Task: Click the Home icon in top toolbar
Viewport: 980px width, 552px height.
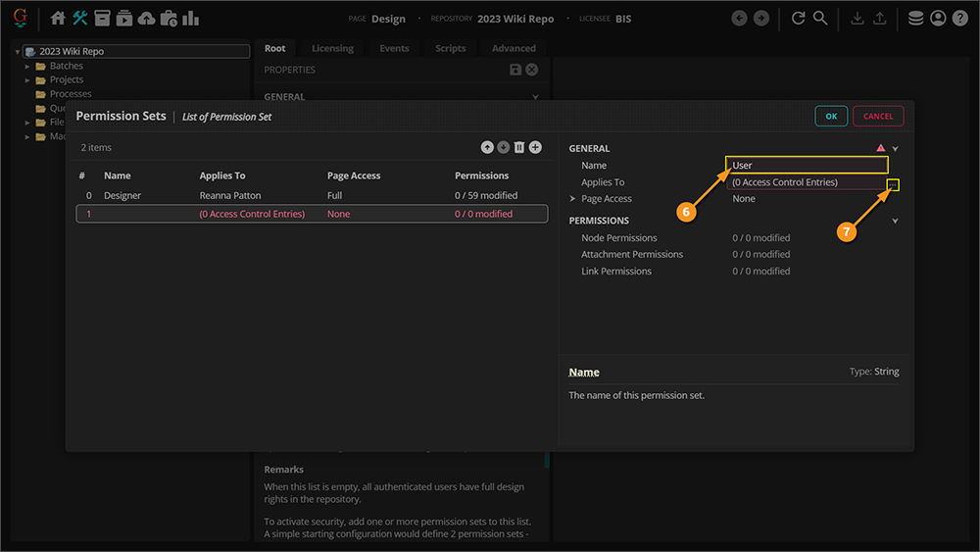Action: pos(58,19)
